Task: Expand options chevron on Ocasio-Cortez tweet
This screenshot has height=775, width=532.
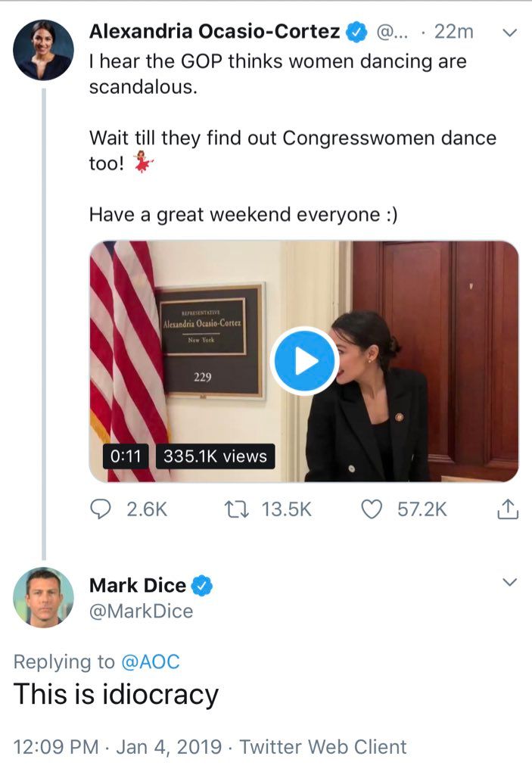Action: (x=510, y=33)
